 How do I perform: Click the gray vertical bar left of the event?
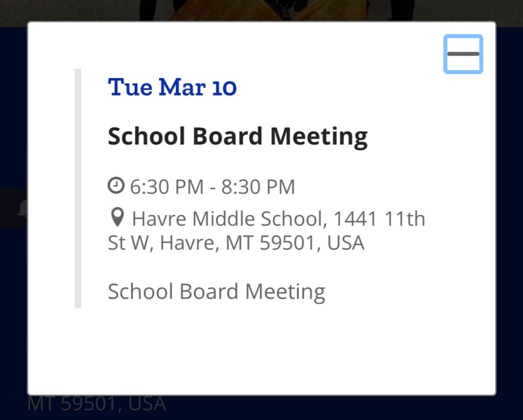[x=78, y=188]
